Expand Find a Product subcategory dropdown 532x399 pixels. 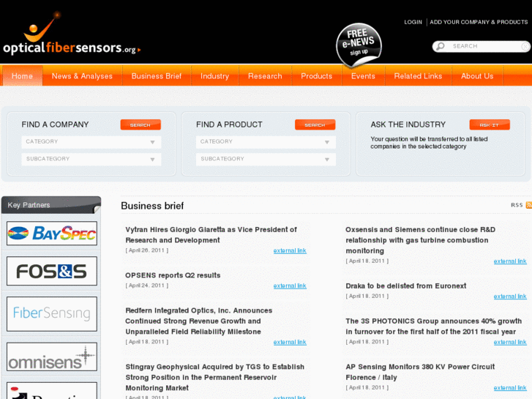(266, 160)
